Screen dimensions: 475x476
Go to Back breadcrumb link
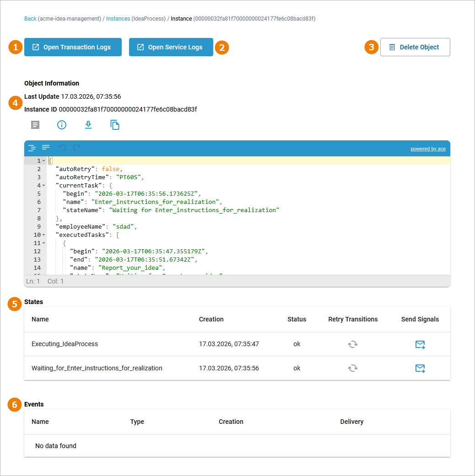point(30,19)
